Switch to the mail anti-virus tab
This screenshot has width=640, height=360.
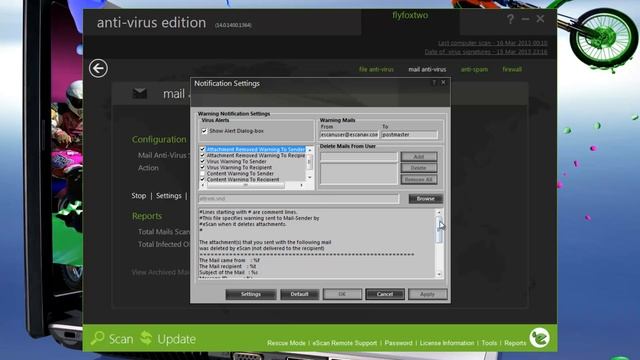pyautogui.click(x=427, y=69)
